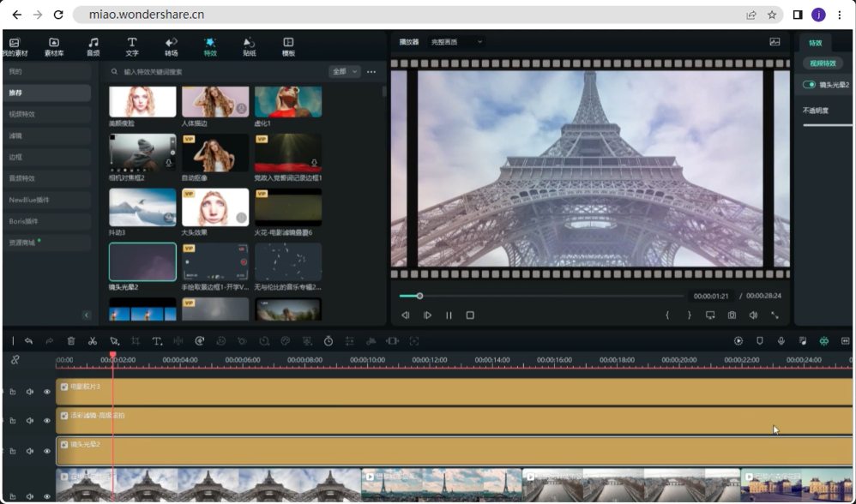This screenshot has height=504, width=856.
Task: Select the 我的 effects category
Action: pyautogui.click(x=47, y=71)
